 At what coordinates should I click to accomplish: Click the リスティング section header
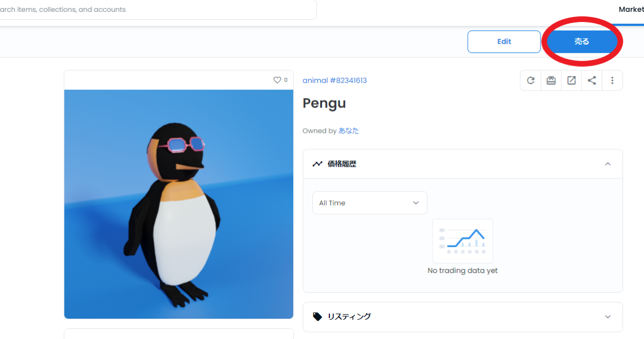pos(463,317)
